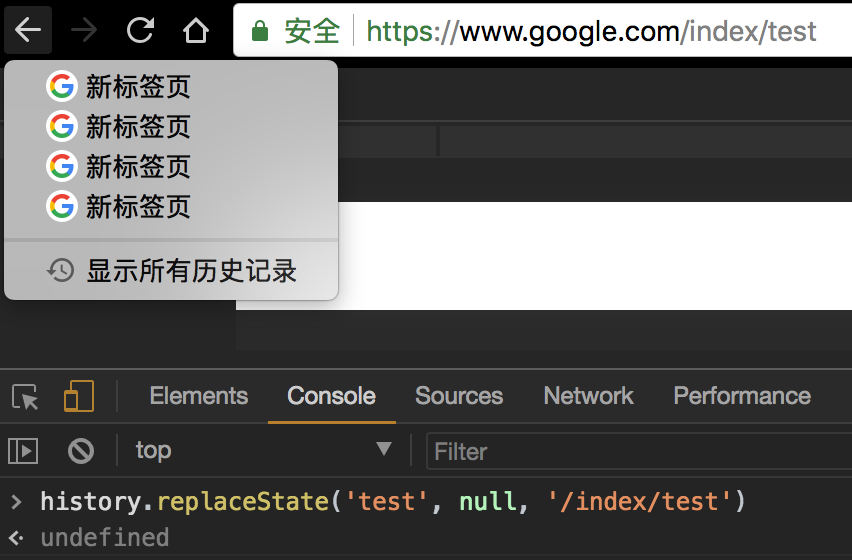Select the second 新标签页 history entry
Viewport: 852px width, 560px height.
137,127
